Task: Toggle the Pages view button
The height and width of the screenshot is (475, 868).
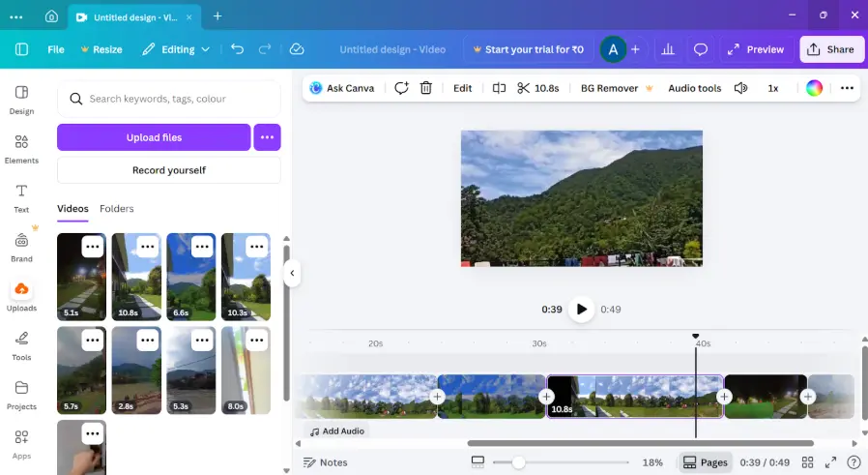Action: point(705,462)
